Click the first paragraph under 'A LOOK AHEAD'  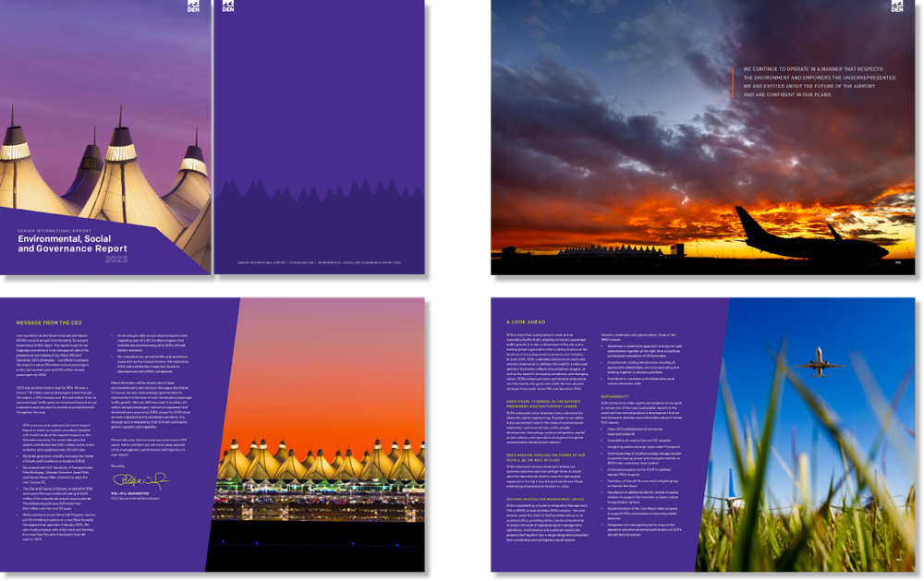tap(547, 362)
